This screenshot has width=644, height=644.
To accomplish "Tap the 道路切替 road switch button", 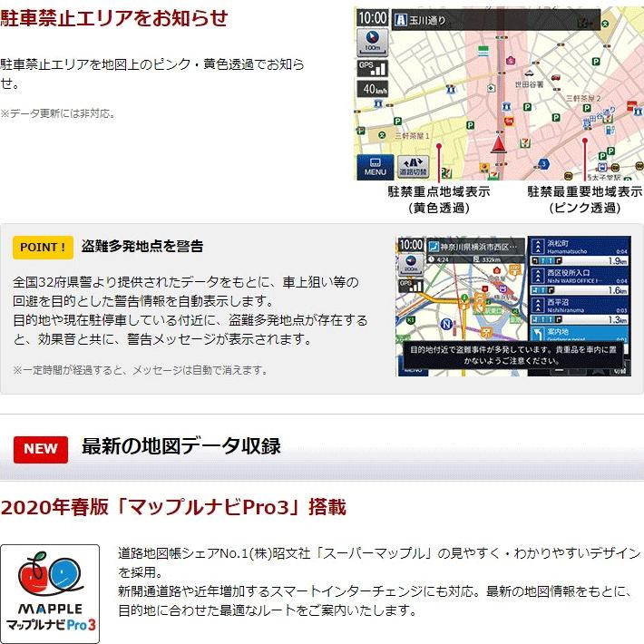I will [x=411, y=166].
